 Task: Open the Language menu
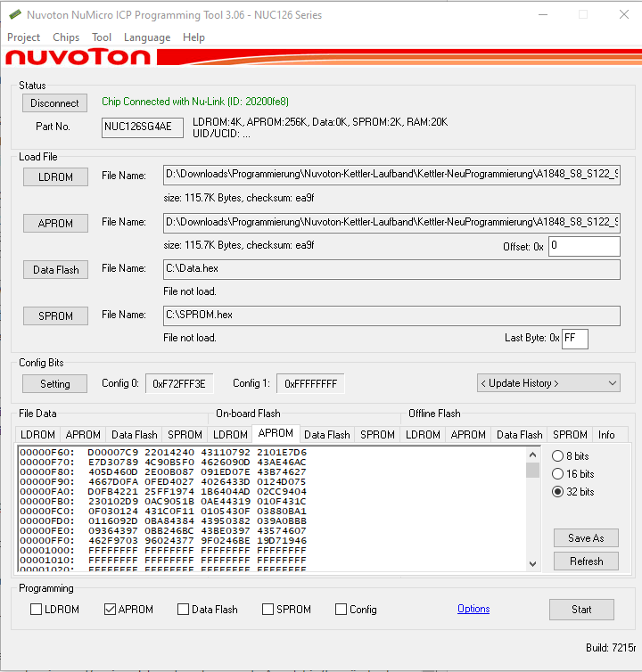point(147,37)
